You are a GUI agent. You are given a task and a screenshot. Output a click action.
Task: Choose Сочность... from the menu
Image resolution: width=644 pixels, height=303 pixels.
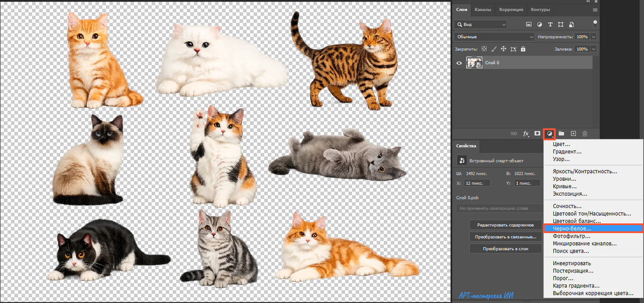593,206
